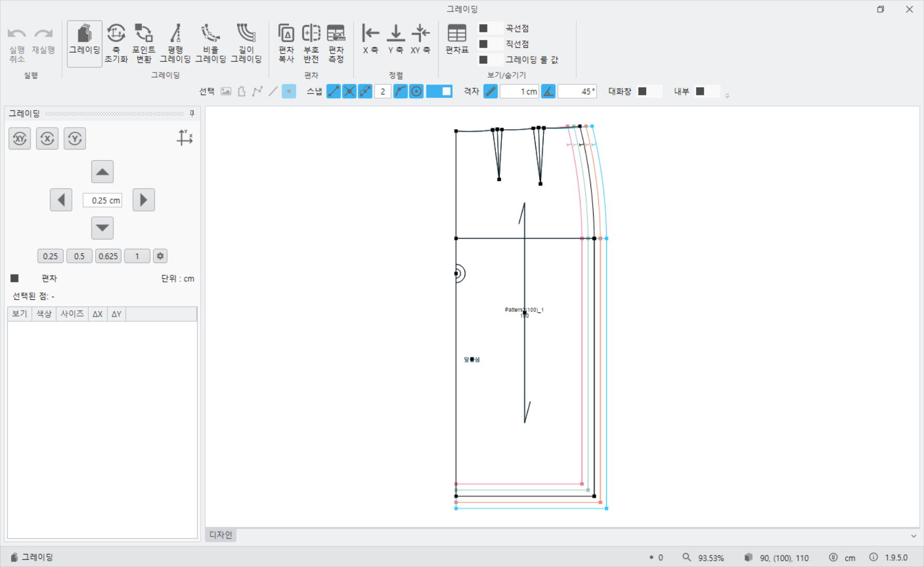The image size is (924, 567).
Task: Open 포인트 변환 tool
Action: click(x=143, y=44)
